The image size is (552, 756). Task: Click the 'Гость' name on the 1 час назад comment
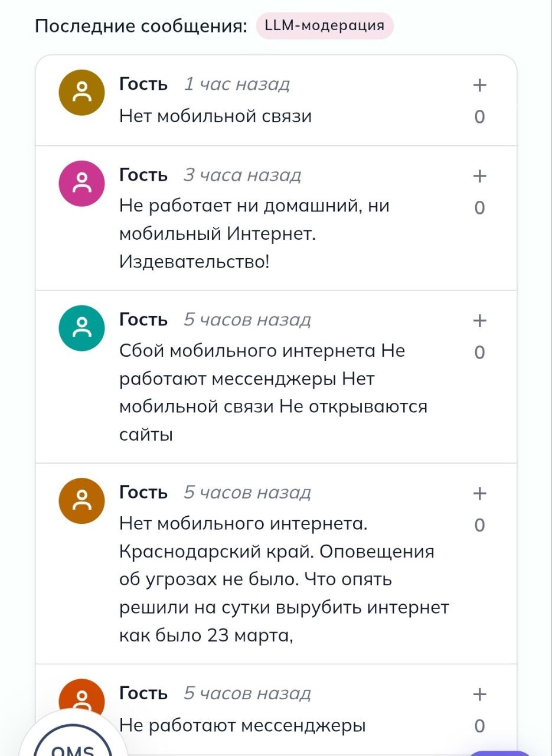coord(143,84)
